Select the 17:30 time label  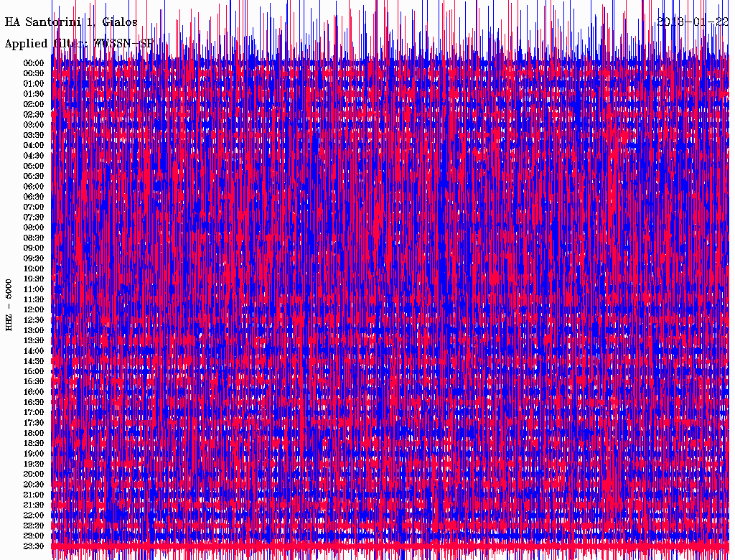click(34, 423)
